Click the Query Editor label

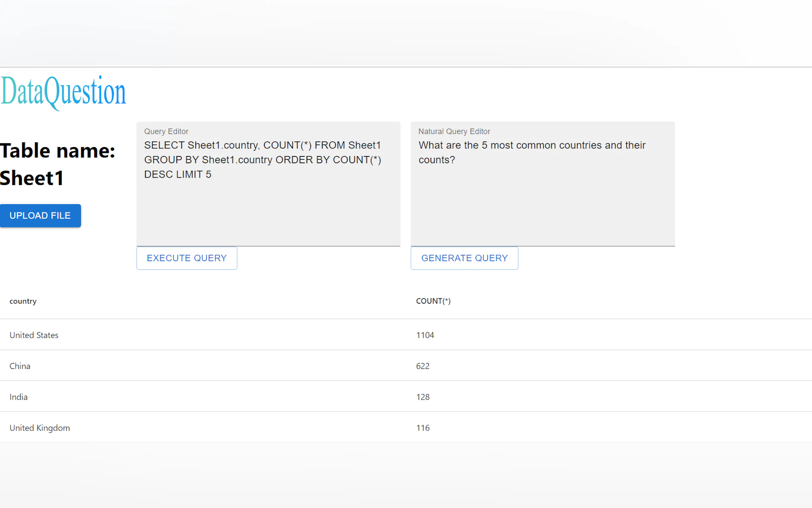coord(166,131)
